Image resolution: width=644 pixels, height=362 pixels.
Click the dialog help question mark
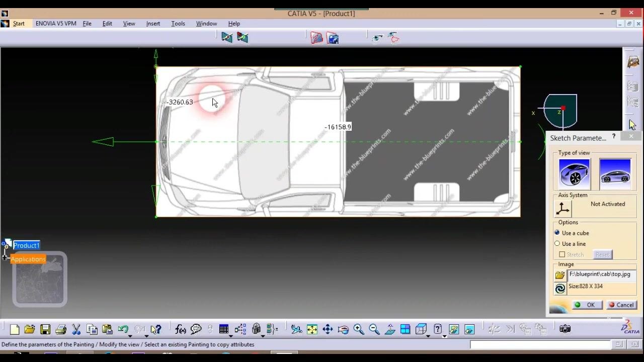click(x=614, y=137)
